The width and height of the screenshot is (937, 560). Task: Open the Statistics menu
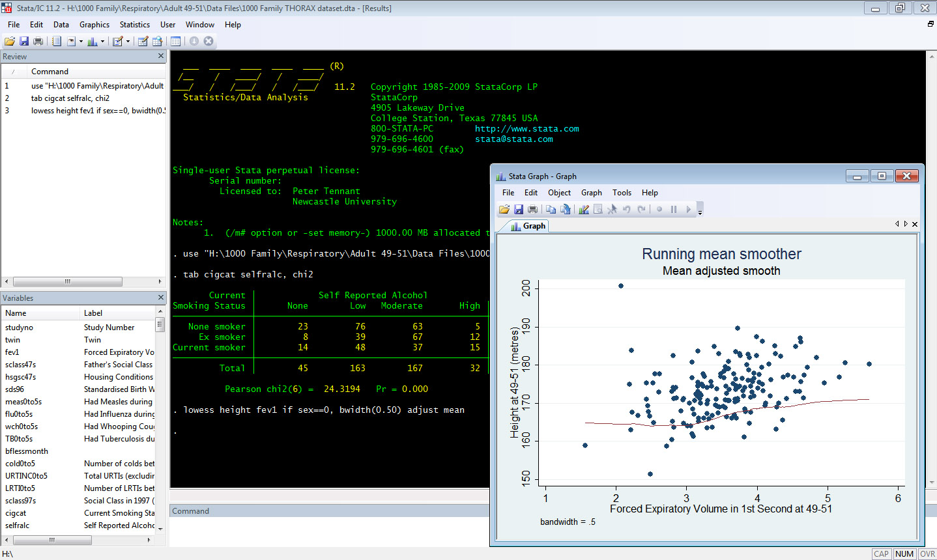click(134, 24)
